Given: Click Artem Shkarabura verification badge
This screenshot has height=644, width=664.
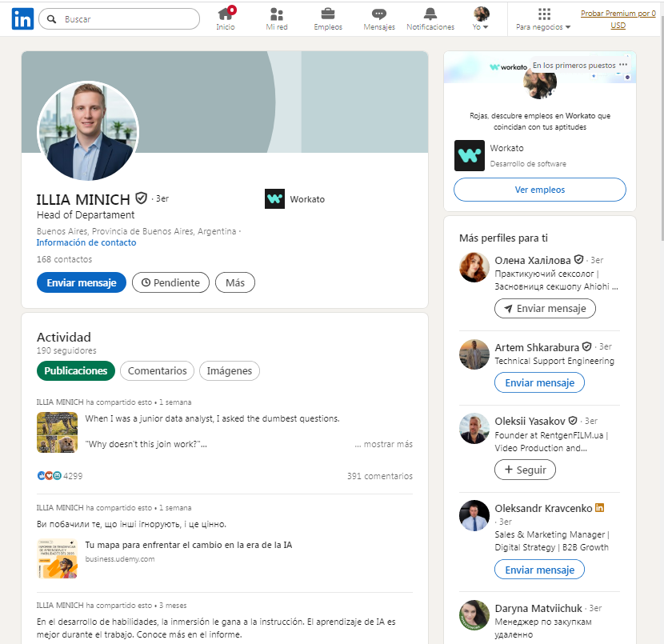Looking at the screenshot, I should 586,346.
